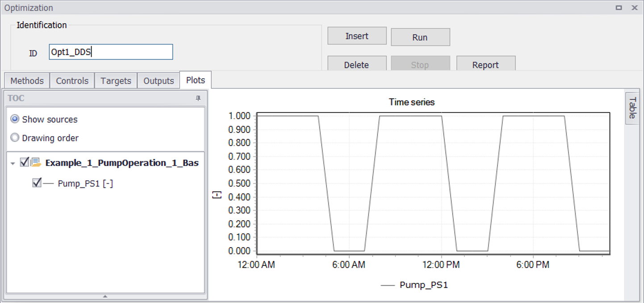The image size is (644, 303).
Task: Select the Show sources radio button
Action: (15, 119)
